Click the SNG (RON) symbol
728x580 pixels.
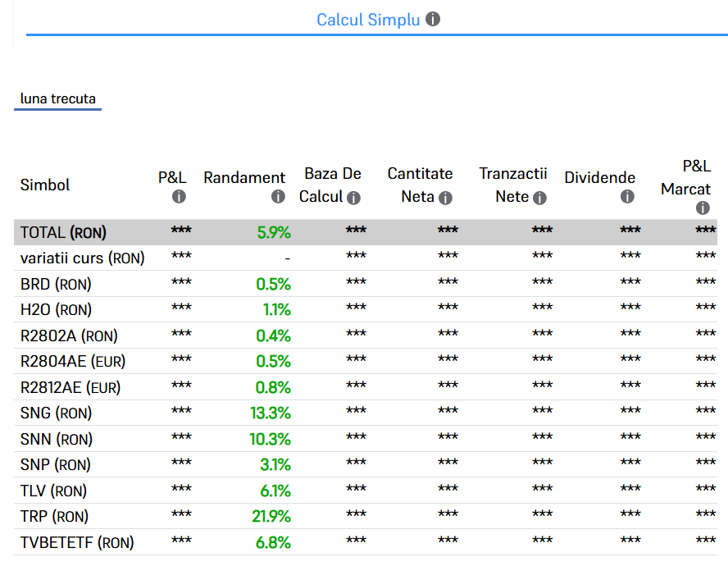tap(56, 413)
